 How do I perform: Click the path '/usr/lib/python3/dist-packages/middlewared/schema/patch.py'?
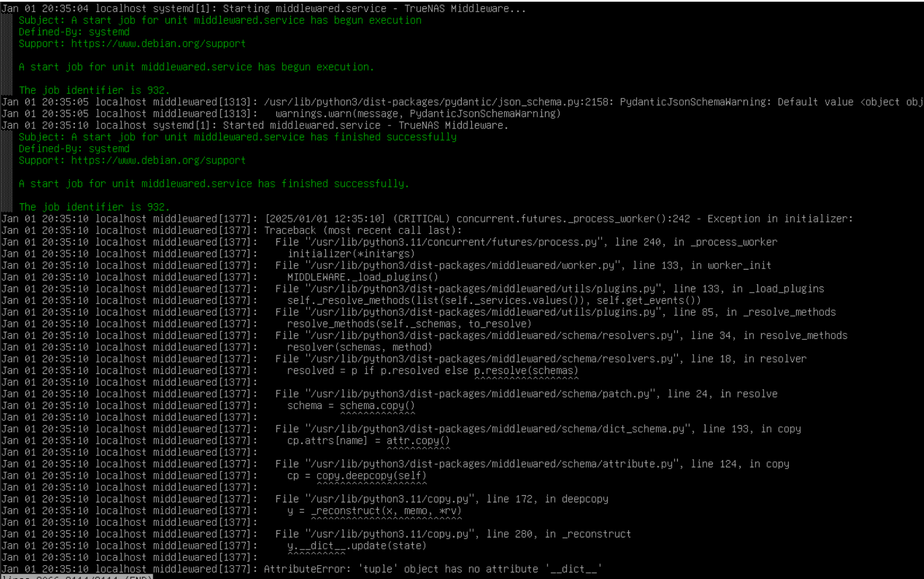tap(480, 394)
